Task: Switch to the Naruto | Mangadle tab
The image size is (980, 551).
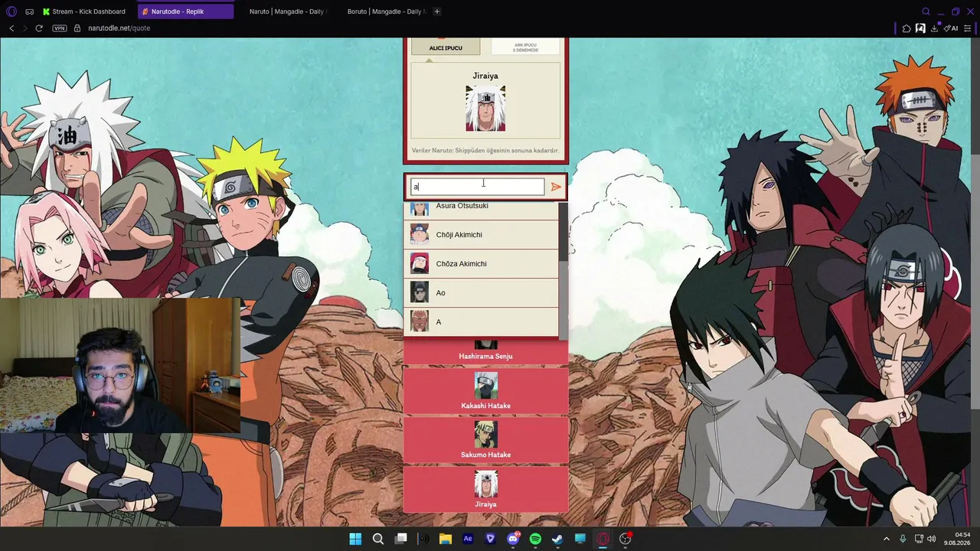Action: 286,11
